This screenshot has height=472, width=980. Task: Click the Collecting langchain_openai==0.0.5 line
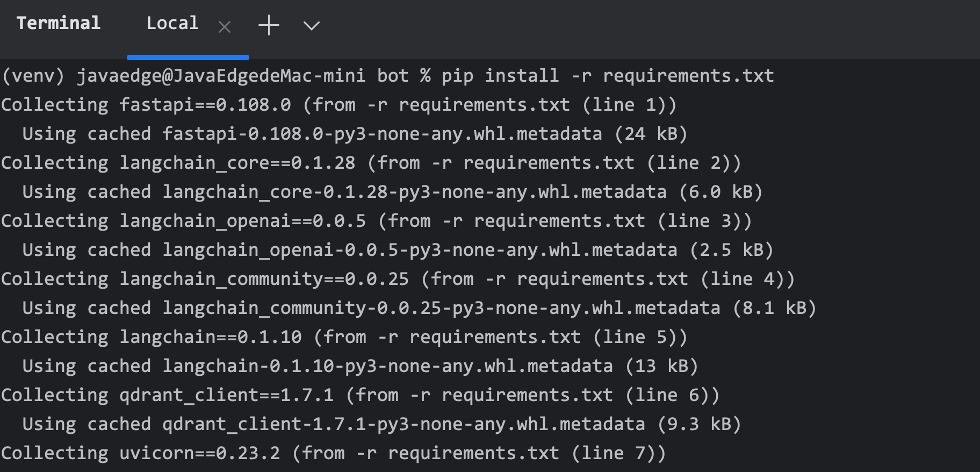coord(376,221)
